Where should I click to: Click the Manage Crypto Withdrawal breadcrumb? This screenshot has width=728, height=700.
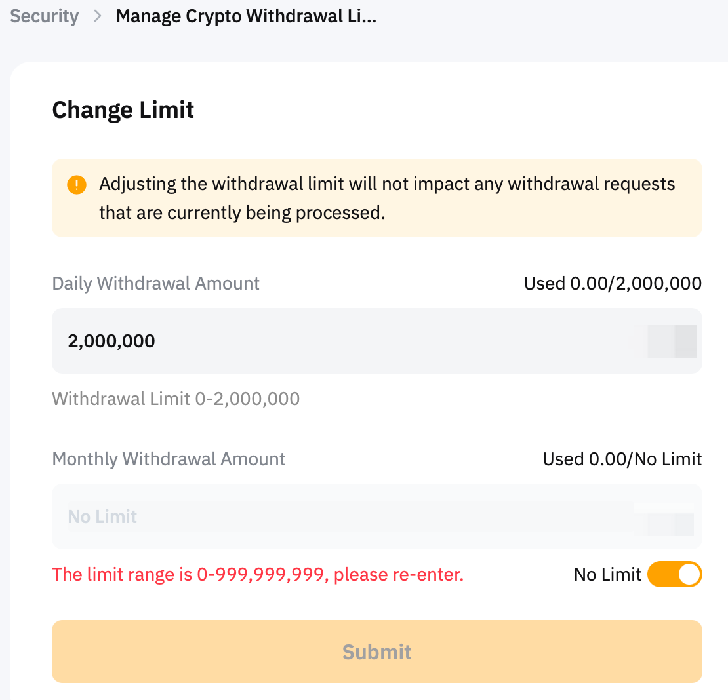point(246,16)
